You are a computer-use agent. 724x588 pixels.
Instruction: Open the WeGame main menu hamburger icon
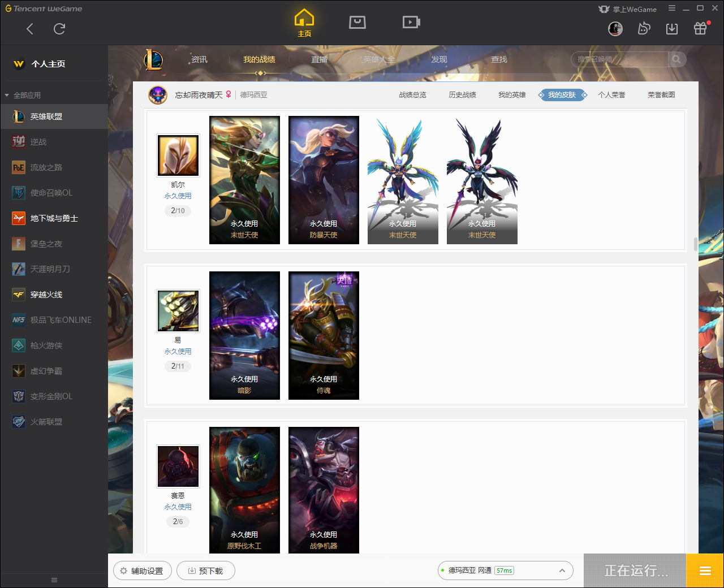pos(672,8)
